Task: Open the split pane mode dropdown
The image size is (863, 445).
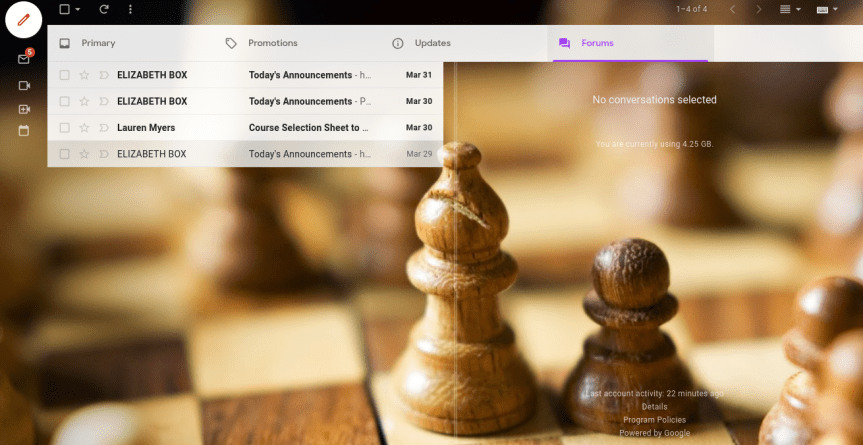Action: tap(790, 10)
